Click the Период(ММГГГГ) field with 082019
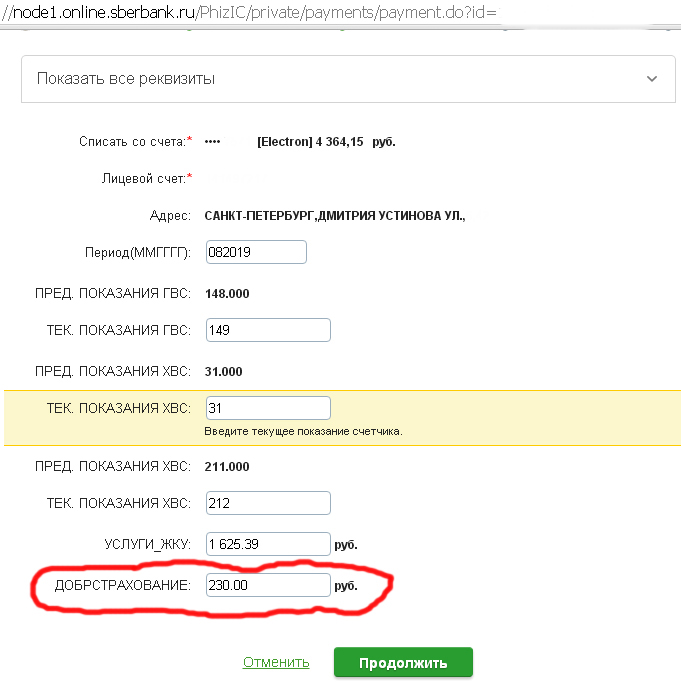Image resolution: width=681 pixels, height=689 pixels. [255, 252]
